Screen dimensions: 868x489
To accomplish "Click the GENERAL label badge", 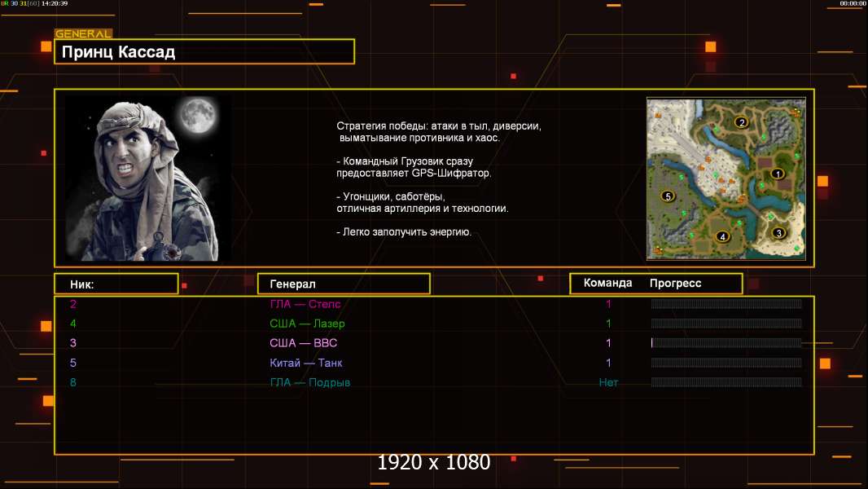I will coord(83,33).
